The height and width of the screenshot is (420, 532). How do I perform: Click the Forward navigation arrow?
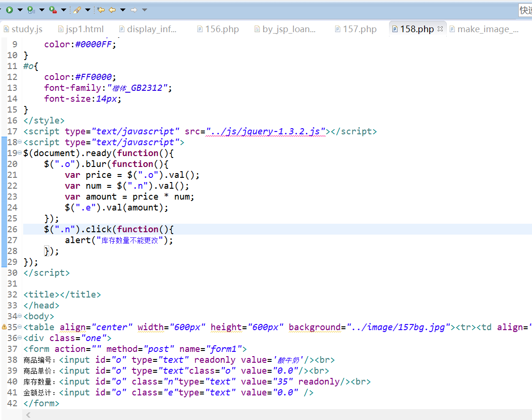[133, 10]
